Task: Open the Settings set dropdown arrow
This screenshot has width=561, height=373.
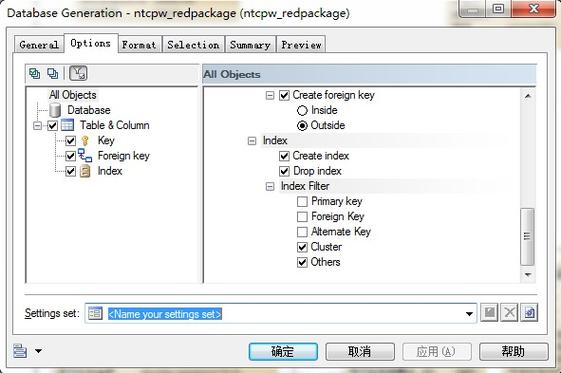Action: [469, 314]
